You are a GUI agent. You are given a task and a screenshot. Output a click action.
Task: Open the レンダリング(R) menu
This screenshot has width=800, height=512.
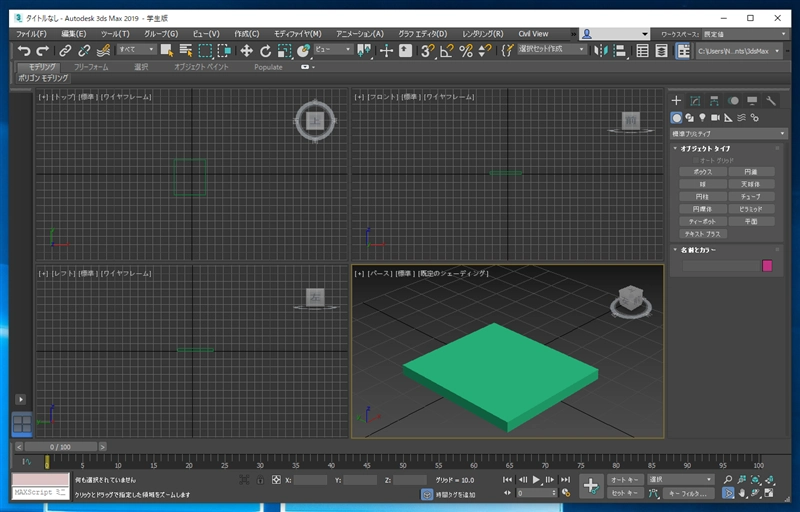coord(482,34)
